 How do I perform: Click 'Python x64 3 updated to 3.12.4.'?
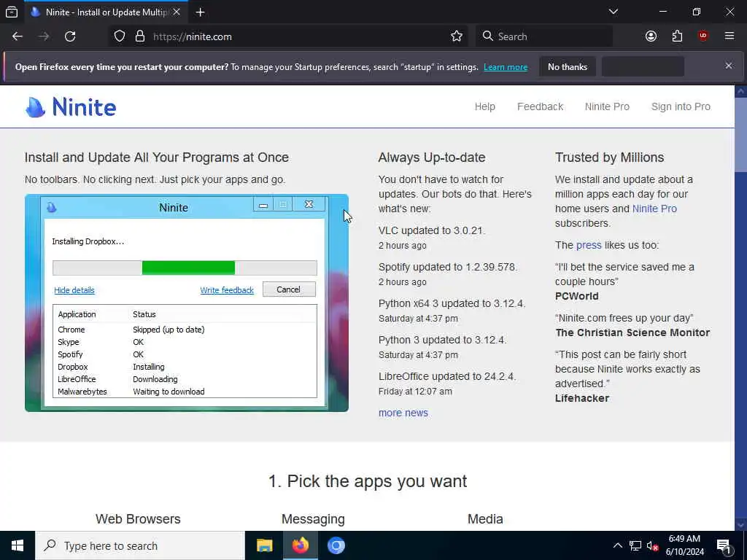[x=452, y=303]
